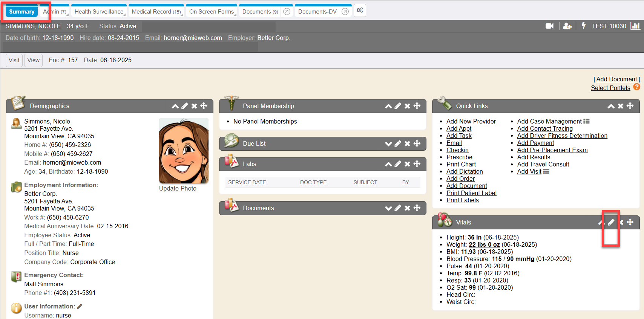Edit the Vitals portlet with pencil icon
Image resolution: width=644 pixels, height=319 pixels.
click(x=611, y=222)
